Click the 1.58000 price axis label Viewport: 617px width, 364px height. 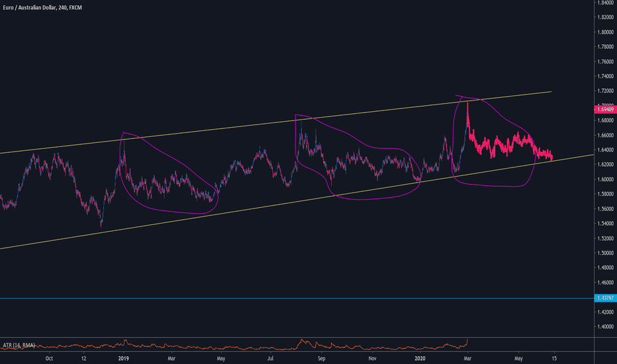tap(606, 194)
